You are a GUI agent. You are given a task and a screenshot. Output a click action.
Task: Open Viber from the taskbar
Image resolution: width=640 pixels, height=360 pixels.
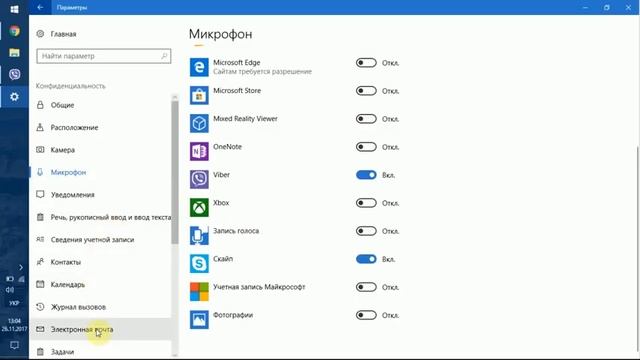click(15, 74)
